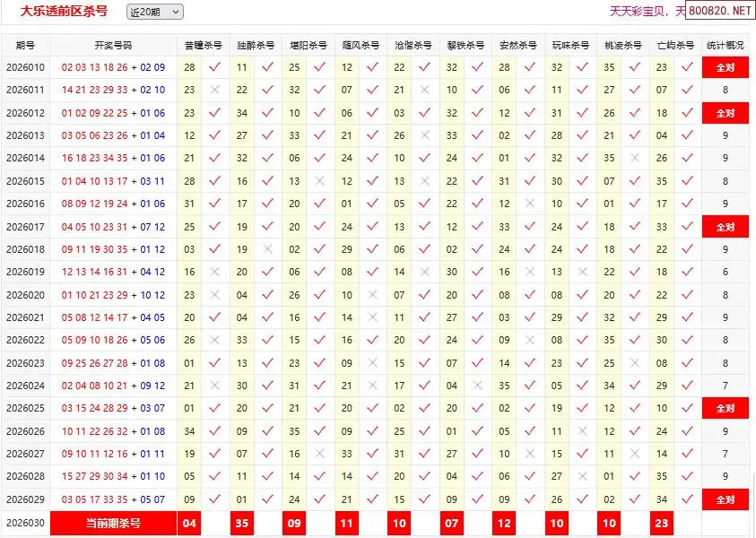Image resolution: width=756 pixels, height=538 pixels.
Task: Select the 开奖号码 column header
Action: click(x=113, y=45)
